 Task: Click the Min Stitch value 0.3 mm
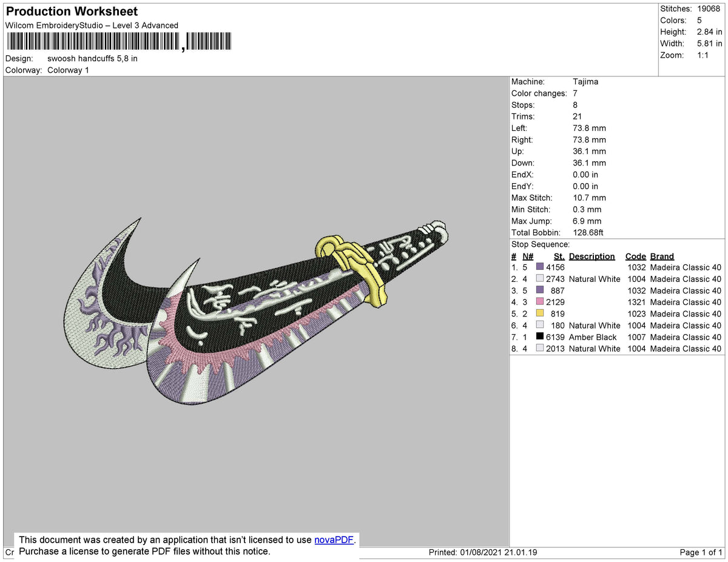[587, 210]
